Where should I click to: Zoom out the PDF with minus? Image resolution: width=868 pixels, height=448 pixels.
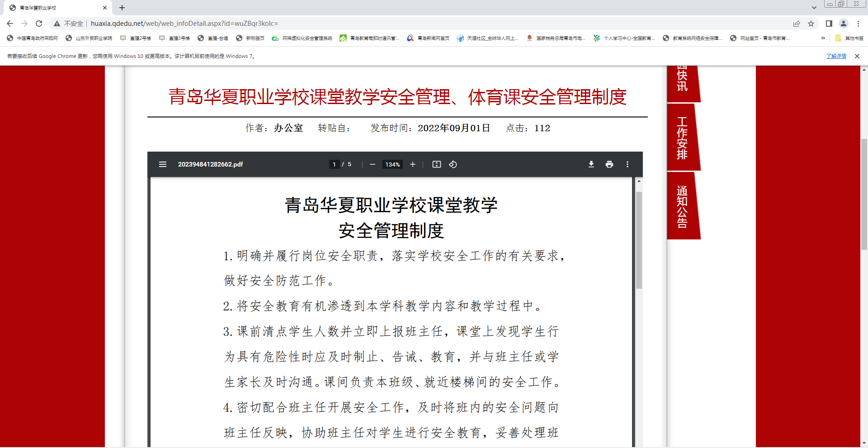372,164
